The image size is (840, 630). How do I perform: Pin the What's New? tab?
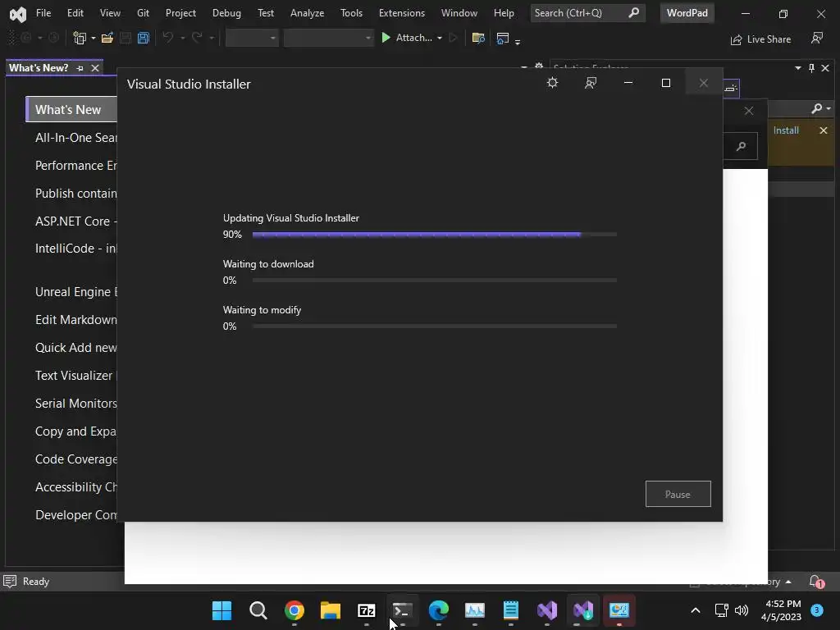[x=80, y=68]
